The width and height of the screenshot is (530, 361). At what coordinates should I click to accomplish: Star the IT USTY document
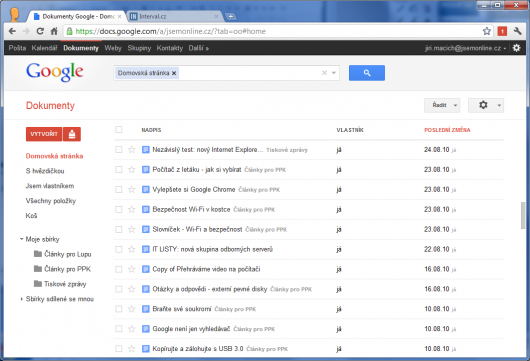[131, 249]
